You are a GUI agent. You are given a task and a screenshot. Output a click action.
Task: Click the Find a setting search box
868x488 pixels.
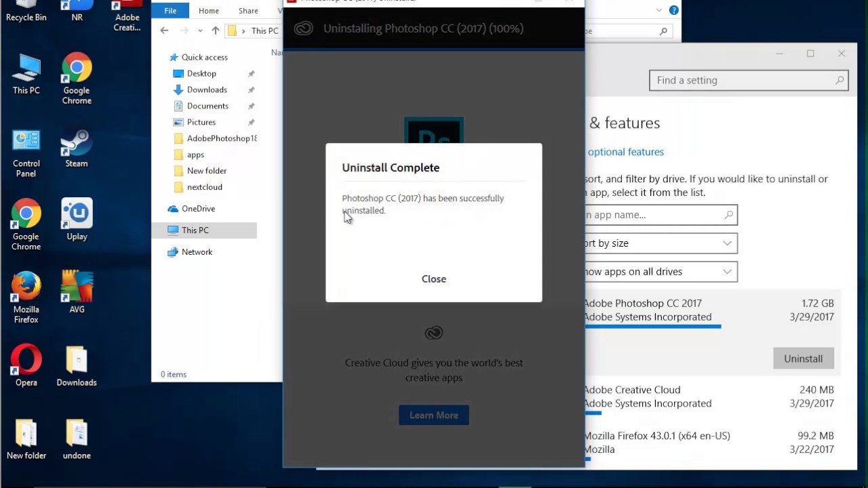point(749,80)
